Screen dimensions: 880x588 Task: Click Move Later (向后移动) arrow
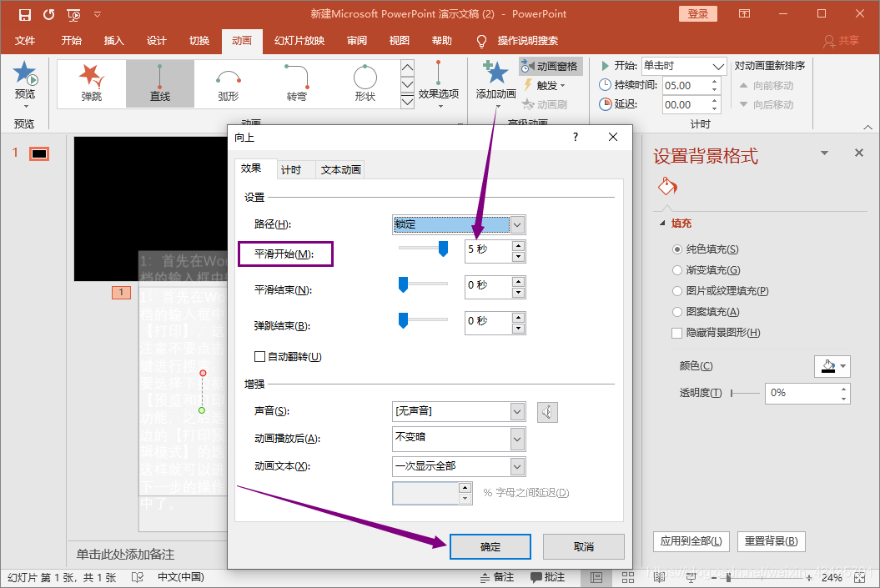point(766,105)
